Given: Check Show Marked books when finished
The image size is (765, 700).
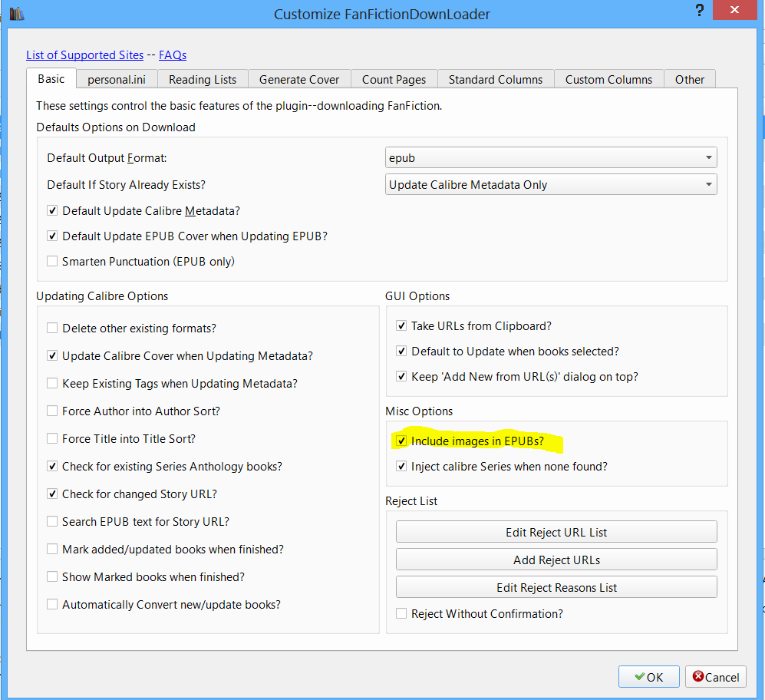Looking at the screenshot, I should click(52, 577).
